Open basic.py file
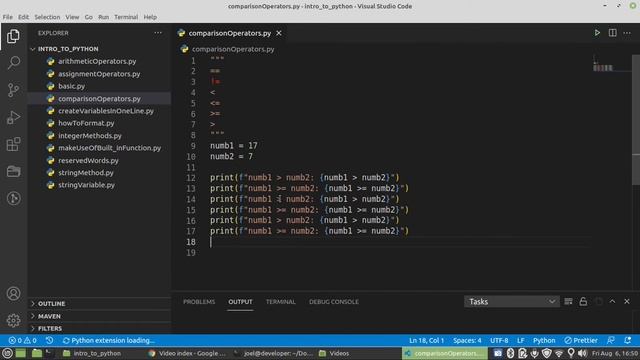Image resolution: width=640 pixels, height=360 pixels. click(71, 86)
